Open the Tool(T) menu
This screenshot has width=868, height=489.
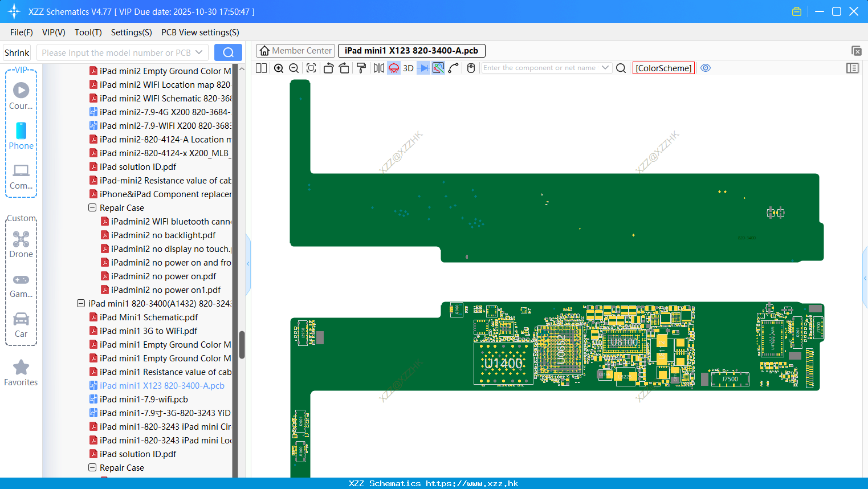(x=88, y=32)
